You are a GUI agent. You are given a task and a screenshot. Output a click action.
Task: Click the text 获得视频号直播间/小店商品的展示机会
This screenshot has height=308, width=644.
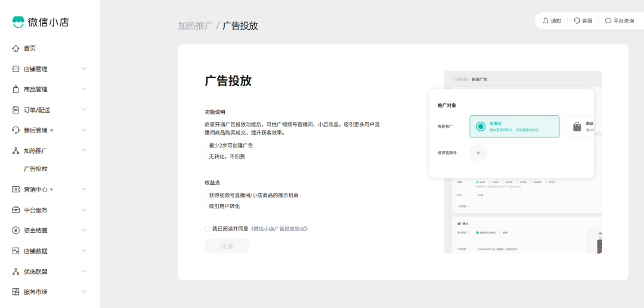(x=253, y=195)
